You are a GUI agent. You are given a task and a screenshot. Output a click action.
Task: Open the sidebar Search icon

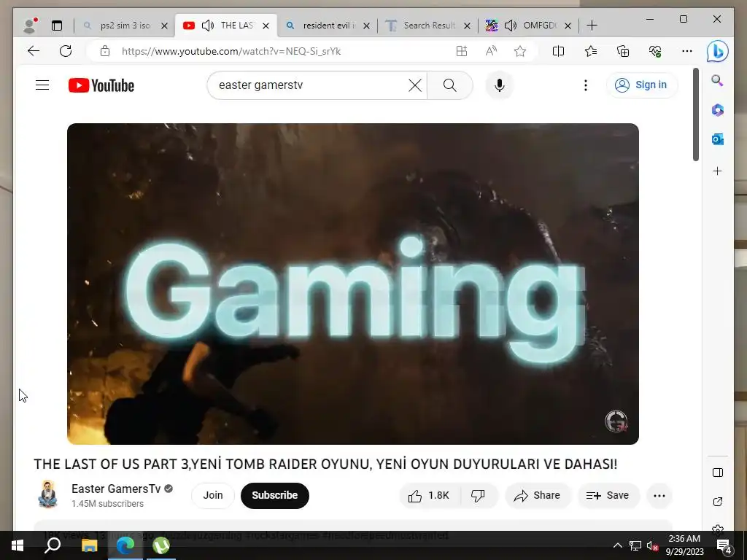(x=718, y=80)
